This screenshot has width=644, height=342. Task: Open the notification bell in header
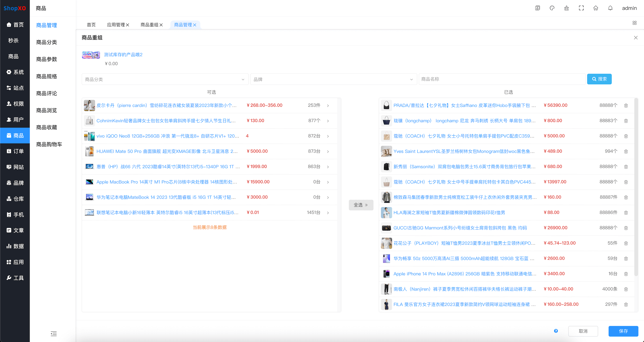coord(610,8)
